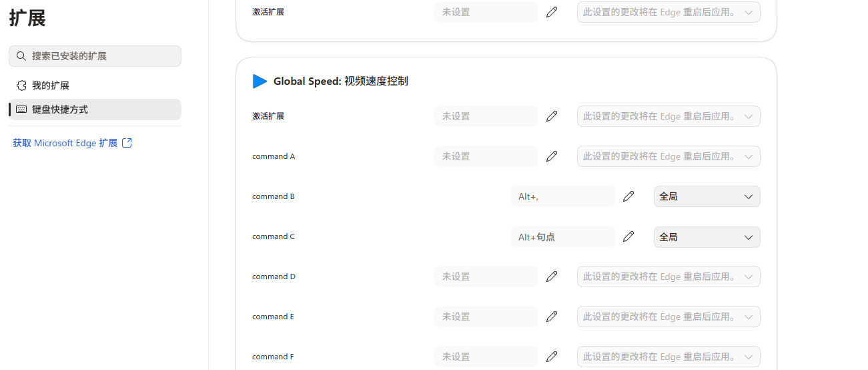Click 未设置 shortcut field for command E
868x370 pixels.
486,317
